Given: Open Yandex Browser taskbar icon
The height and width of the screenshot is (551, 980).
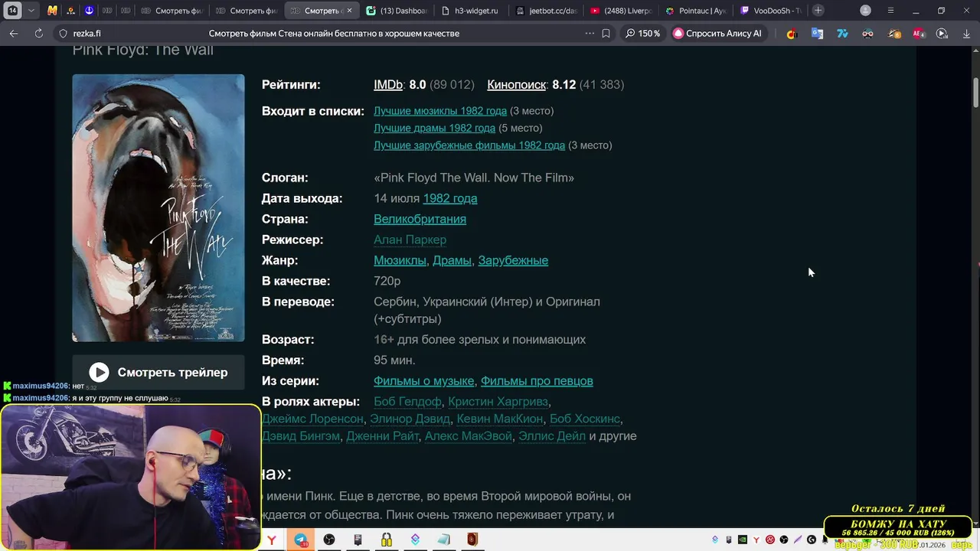Looking at the screenshot, I should click(272, 540).
